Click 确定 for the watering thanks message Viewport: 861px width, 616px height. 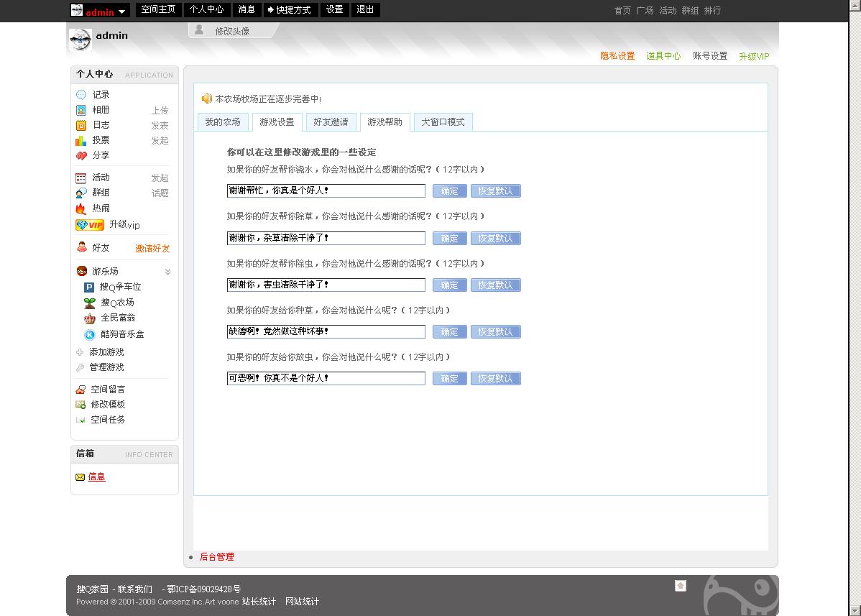(x=449, y=191)
